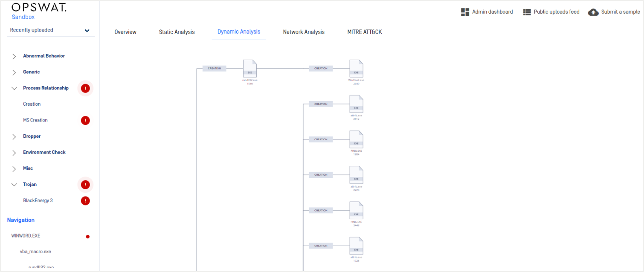The image size is (644, 272).
Task: Collapse the Process Relationship section
Action: click(14, 88)
